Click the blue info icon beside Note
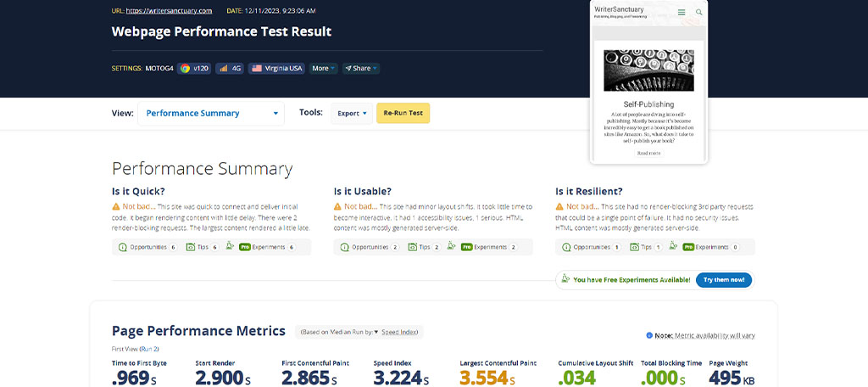This screenshot has width=868, height=387. (x=649, y=335)
